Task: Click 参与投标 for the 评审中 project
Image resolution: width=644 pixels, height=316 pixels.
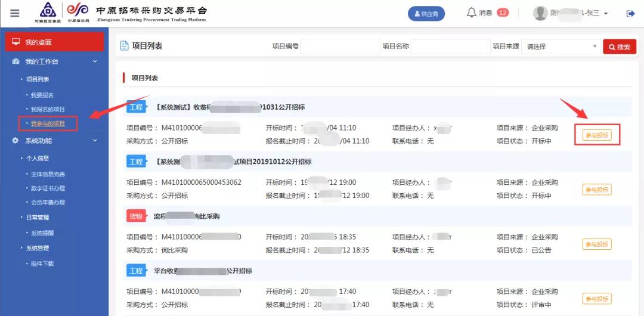Action: [597, 299]
